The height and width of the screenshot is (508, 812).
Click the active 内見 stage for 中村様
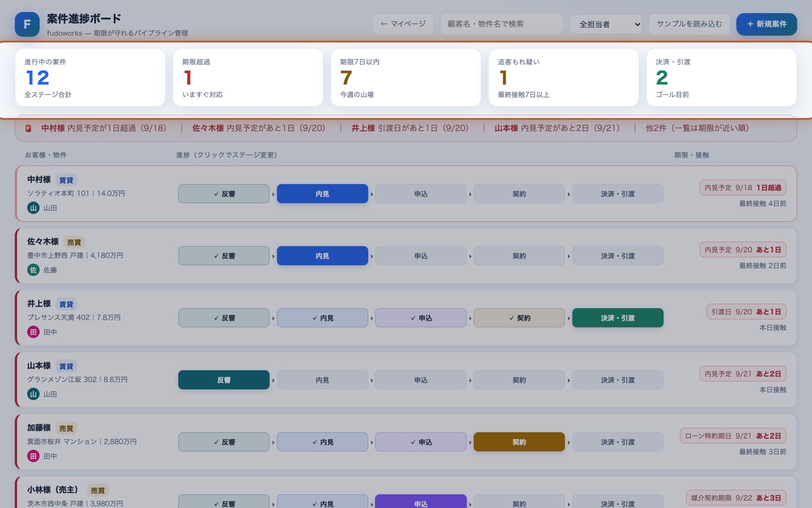pyautogui.click(x=323, y=194)
